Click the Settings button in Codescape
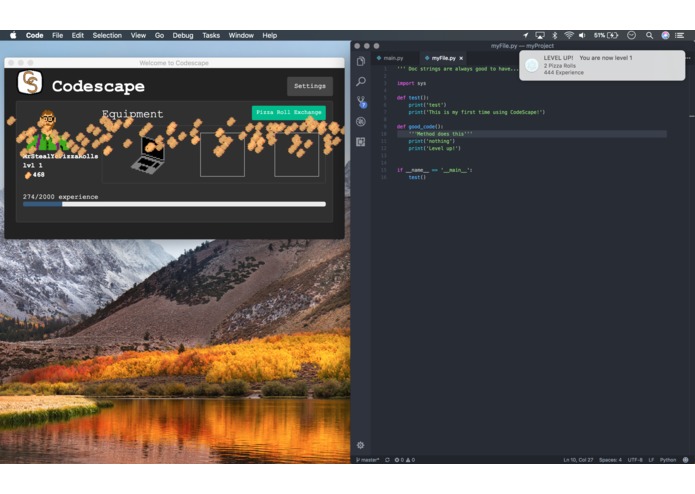 point(310,86)
